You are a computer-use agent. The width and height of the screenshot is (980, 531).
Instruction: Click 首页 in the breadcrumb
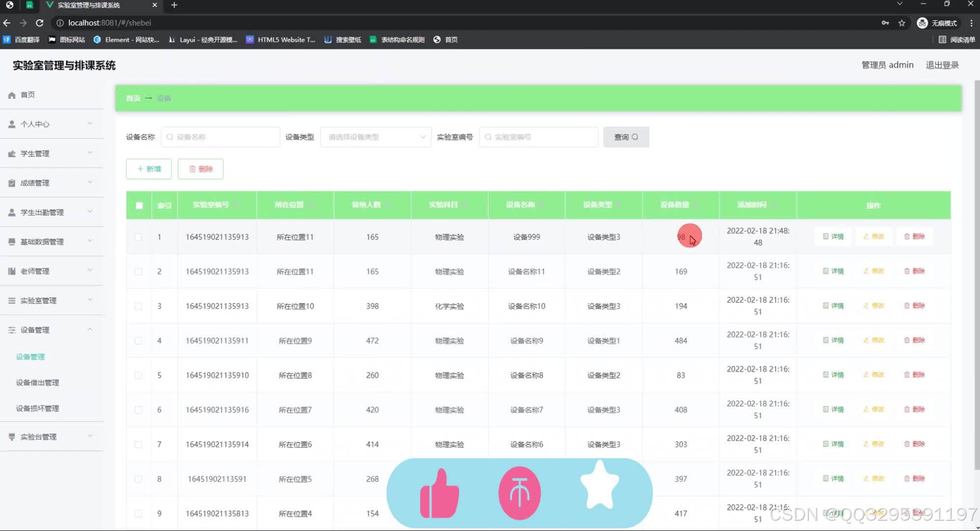(x=133, y=98)
